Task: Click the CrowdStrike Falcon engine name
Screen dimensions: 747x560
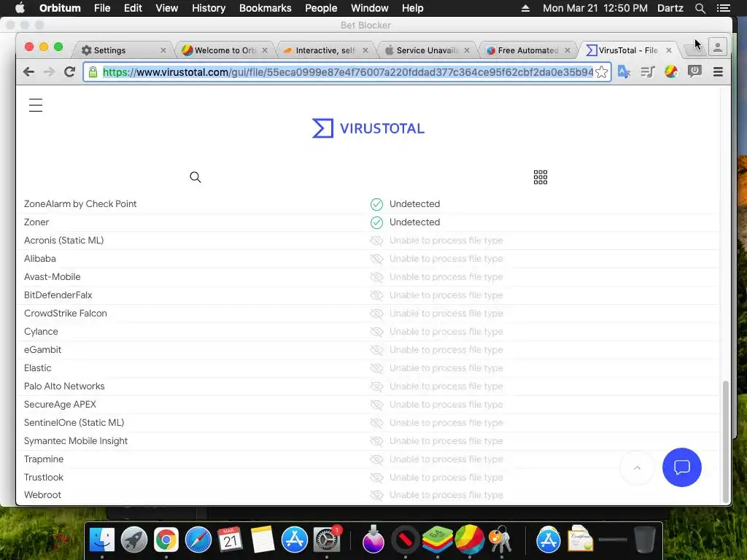Action: pyautogui.click(x=65, y=314)
